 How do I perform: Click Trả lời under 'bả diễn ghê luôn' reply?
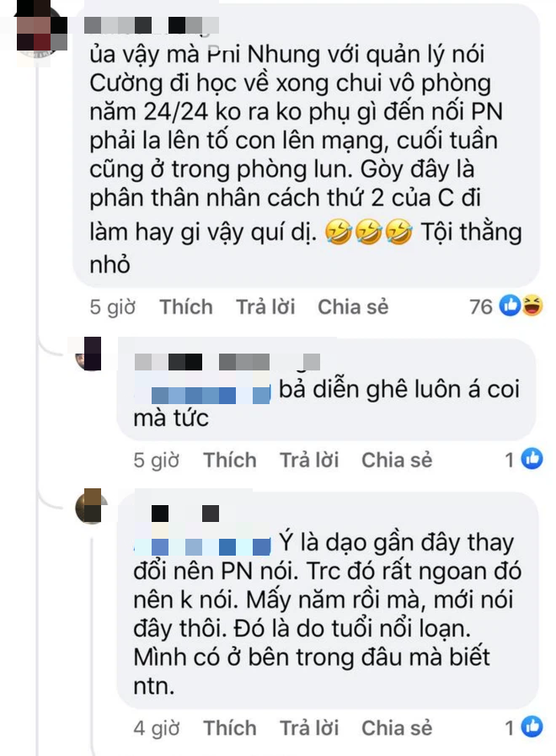click(x=309, y=460)
